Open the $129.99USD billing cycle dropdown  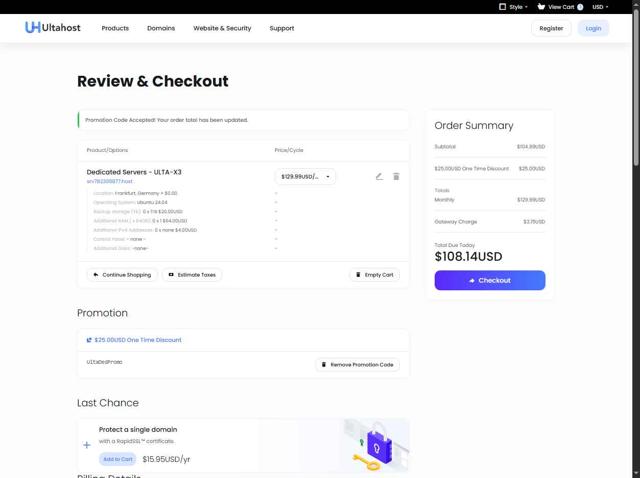click(x=305, y=176)
